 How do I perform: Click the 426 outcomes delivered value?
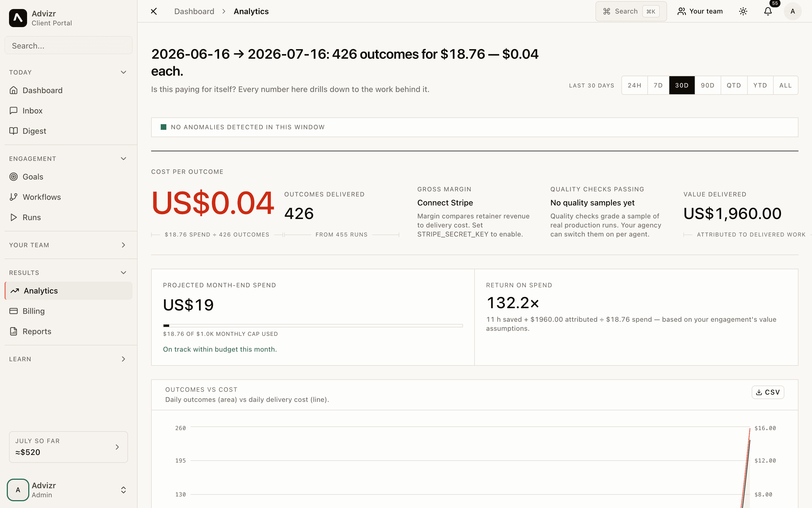point(299,214)
